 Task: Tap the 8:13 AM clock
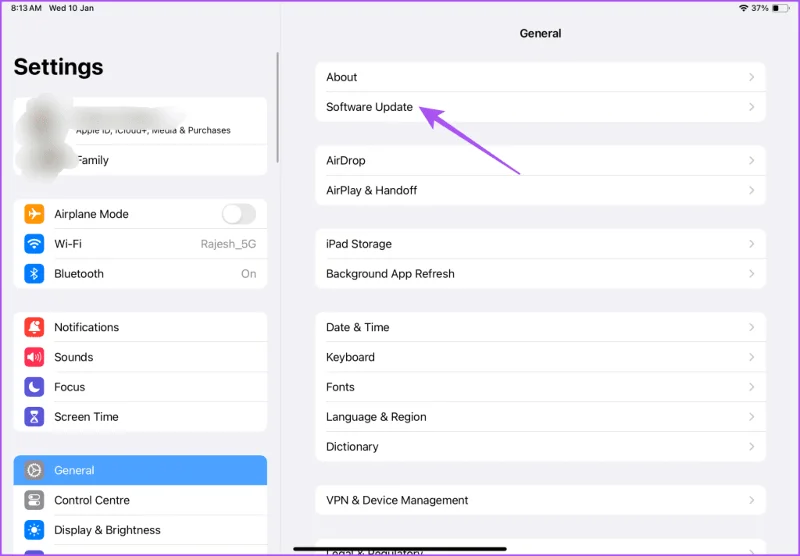(26, 8)
